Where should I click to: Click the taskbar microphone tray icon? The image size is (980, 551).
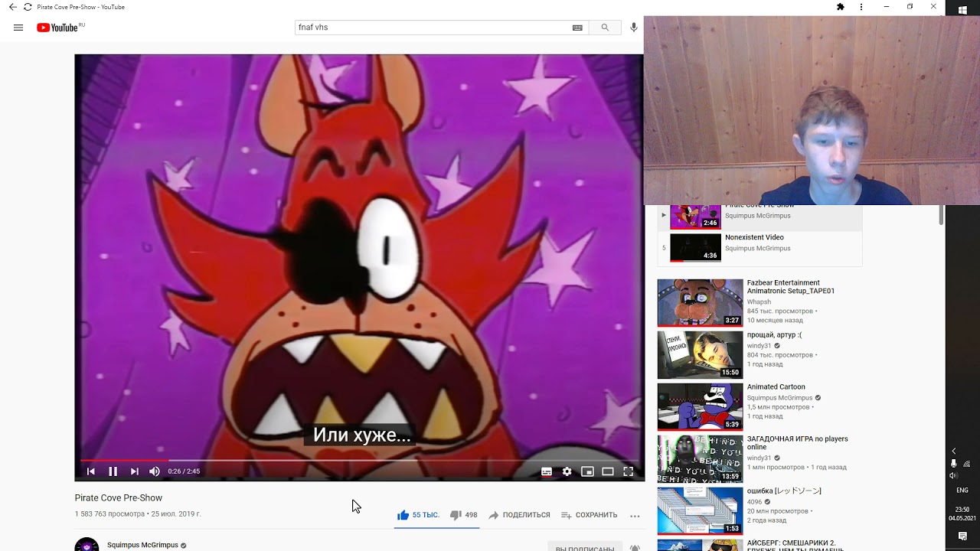953,464
